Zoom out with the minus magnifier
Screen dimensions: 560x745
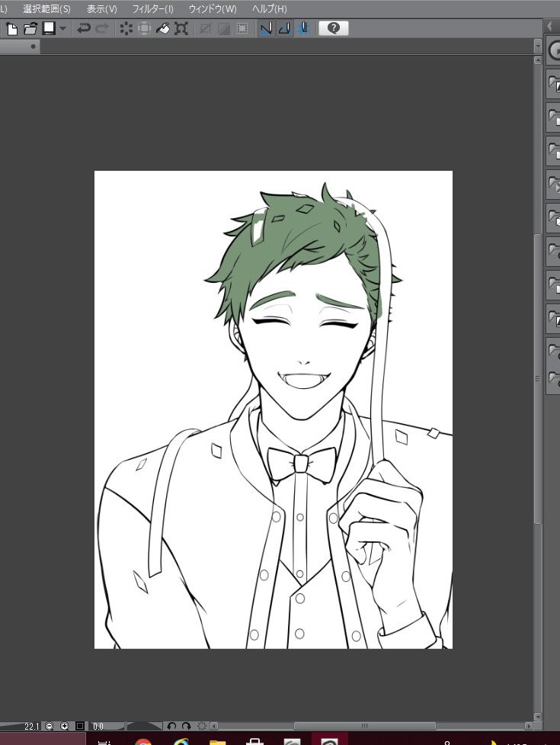coord(50,726)
